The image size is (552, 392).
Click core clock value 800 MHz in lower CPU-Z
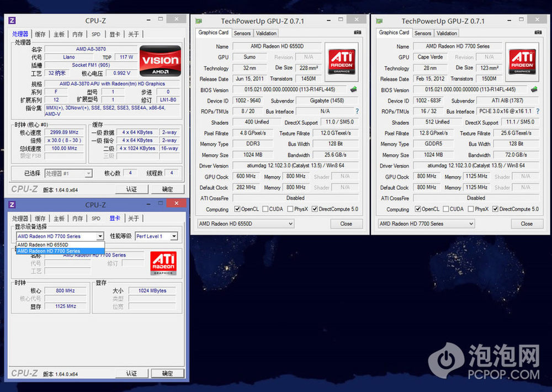[x=66, y=290]
